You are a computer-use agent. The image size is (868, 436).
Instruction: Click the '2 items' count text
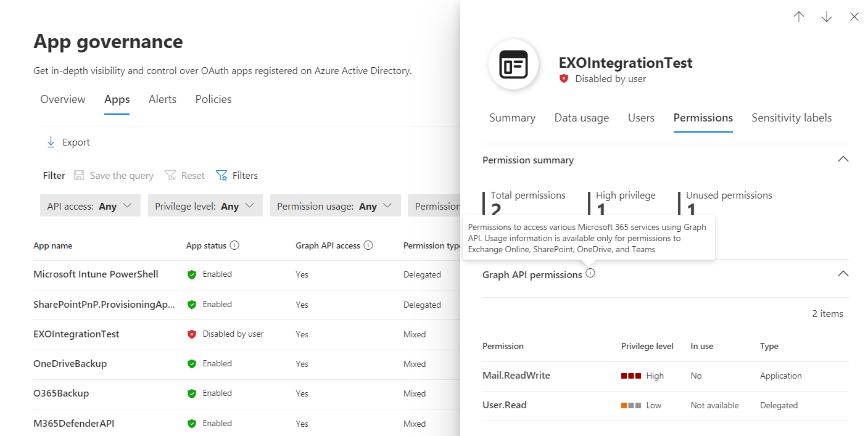(827, 314)
